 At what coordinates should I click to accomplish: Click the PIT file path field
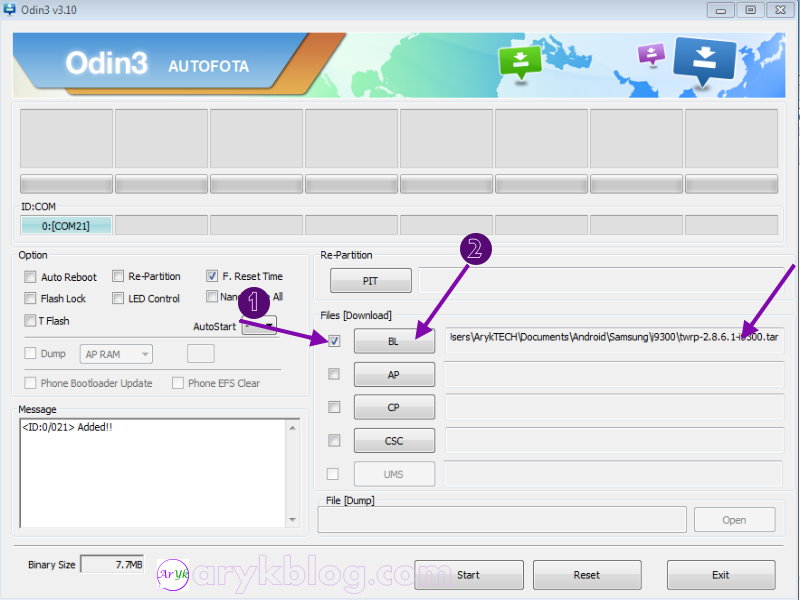tap(601, 281)
